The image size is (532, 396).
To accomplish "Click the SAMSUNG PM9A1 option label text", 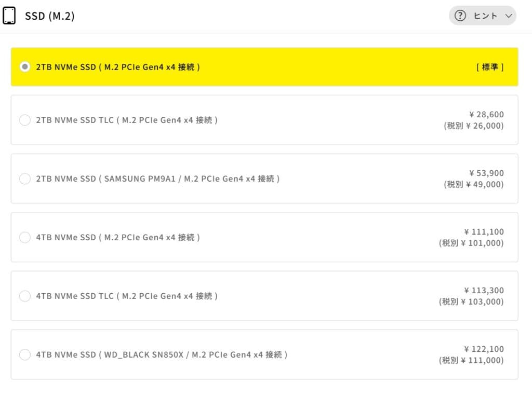I will (158, 179).
